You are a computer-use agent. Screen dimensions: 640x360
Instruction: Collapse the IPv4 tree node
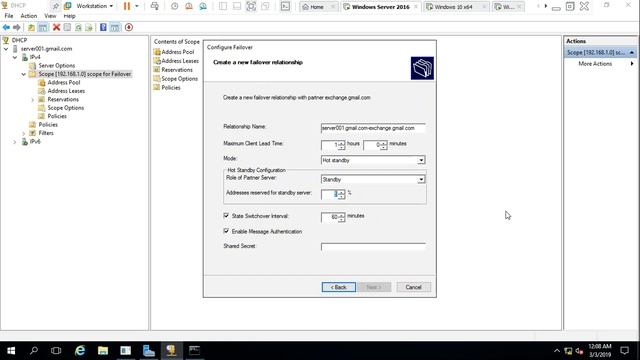[15, 57]
